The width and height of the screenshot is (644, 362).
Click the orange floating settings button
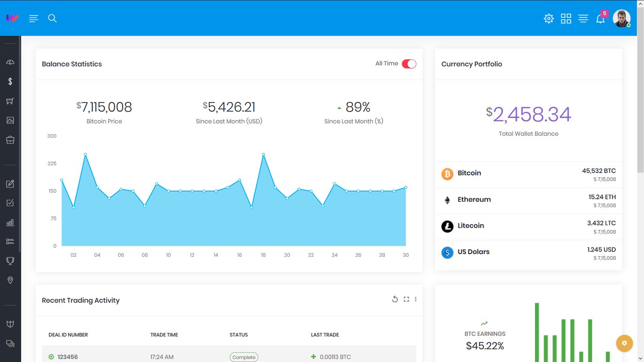click(624, 343)
